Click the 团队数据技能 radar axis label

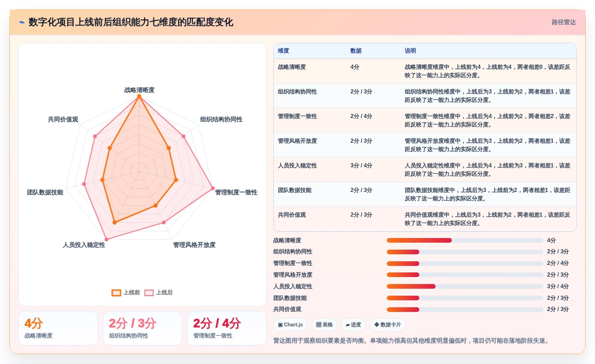pos(45,192)
